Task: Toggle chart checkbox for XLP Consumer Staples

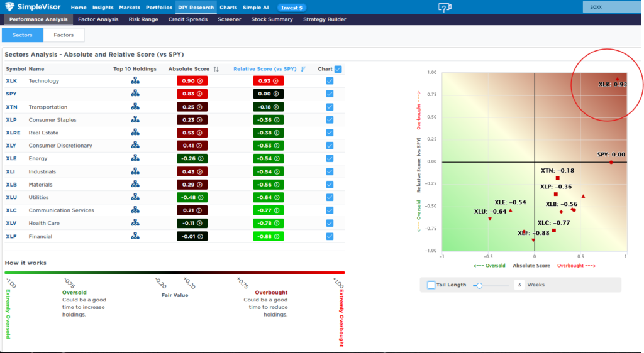Action: click(330, 120)
